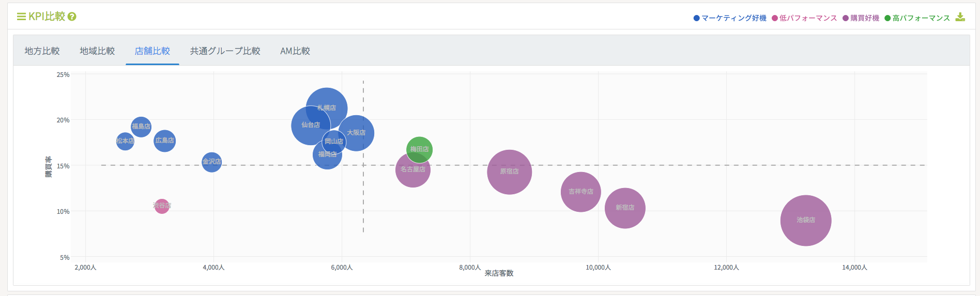Viewport: 980px width, 296px height.
Task: Toggle the マーケティング好機 legend item
Action: click(730, 18)
